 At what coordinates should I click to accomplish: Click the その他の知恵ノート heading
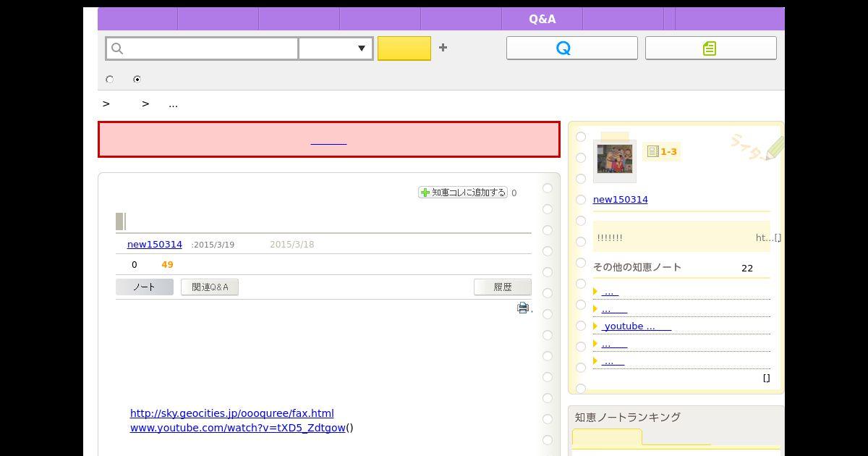click(x=637, y=267)
